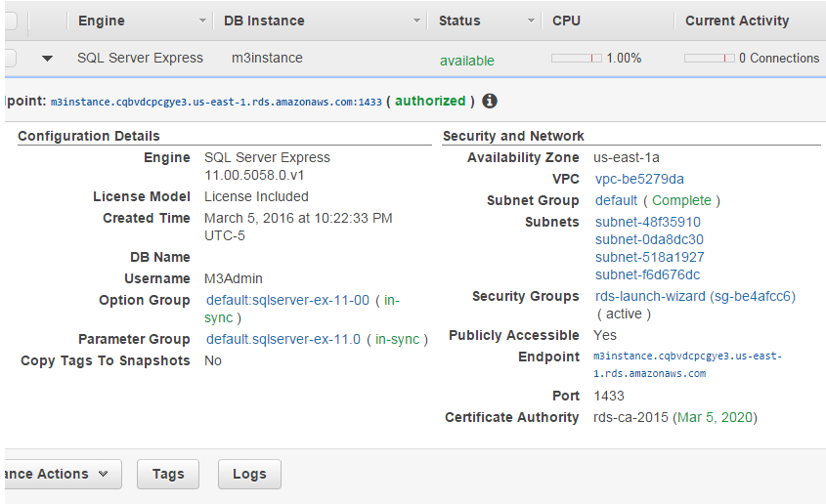This screenshot has height=504, width=826.
Task: Open subnet-518a1927 link
Action: [649, 257]
